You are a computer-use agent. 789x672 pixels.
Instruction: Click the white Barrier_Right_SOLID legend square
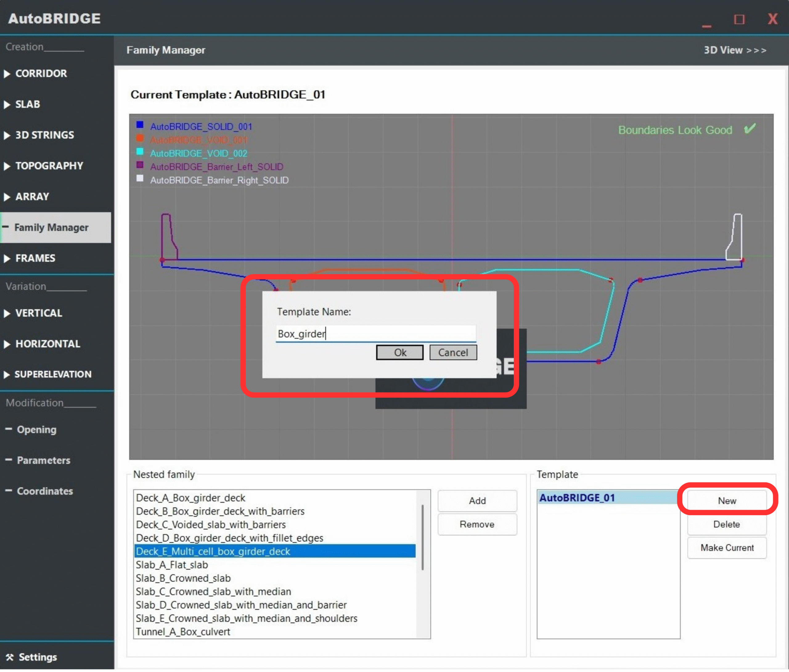(x=140, y=179)
